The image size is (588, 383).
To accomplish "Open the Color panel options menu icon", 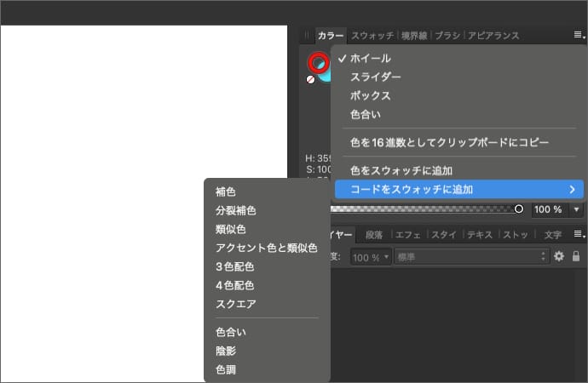I will coord(579,36).
